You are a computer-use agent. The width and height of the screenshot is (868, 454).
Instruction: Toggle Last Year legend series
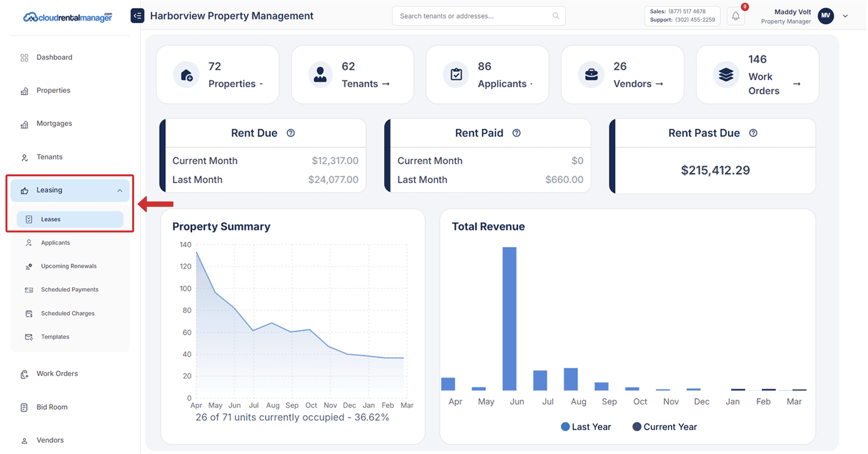[x=585, y=427]
